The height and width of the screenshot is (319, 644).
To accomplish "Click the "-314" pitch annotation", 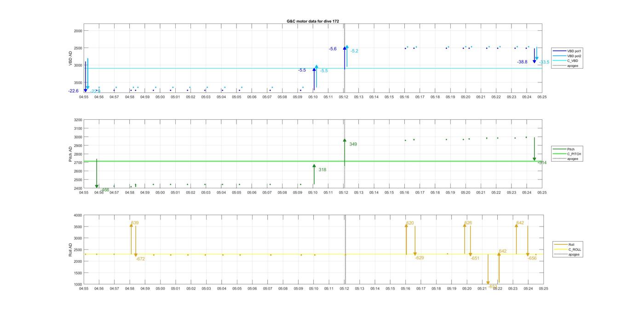I will click(x=542, y=162).
